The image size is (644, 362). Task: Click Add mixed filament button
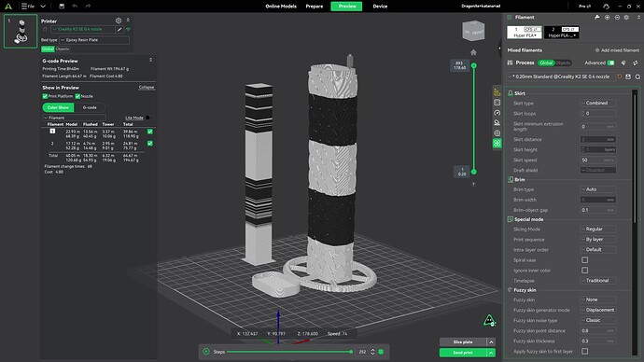coord(617,50)
